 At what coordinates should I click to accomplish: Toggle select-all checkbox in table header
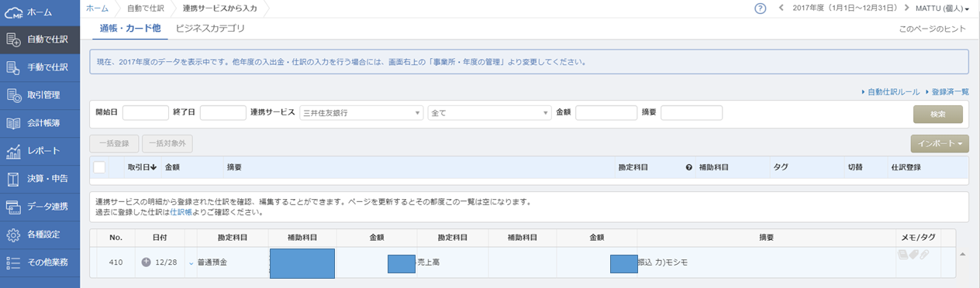(99, 166)
